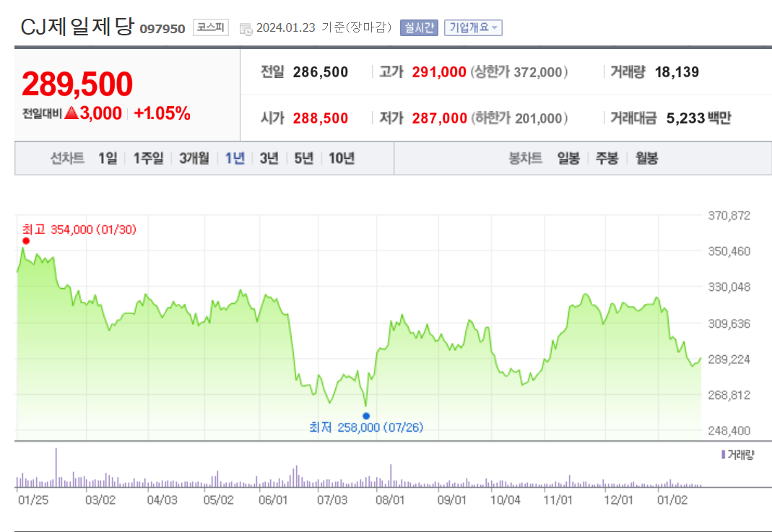Select the 1년 chart period
Screen dimensions: 772x532
(235, 159)
